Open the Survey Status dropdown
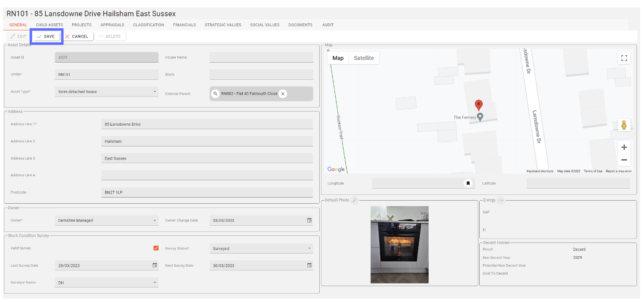The image size is (644, 302). [x=261, y=248]
